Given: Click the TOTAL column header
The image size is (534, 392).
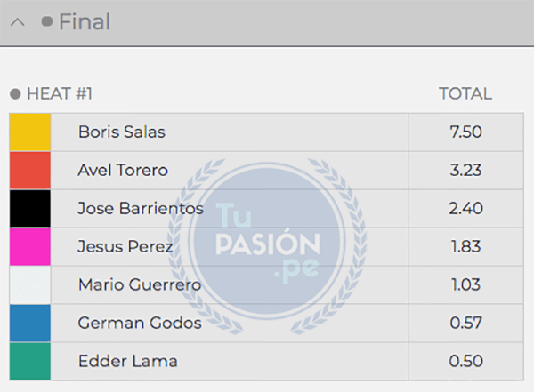Looking at the screenshot, I should click(465, 94).
